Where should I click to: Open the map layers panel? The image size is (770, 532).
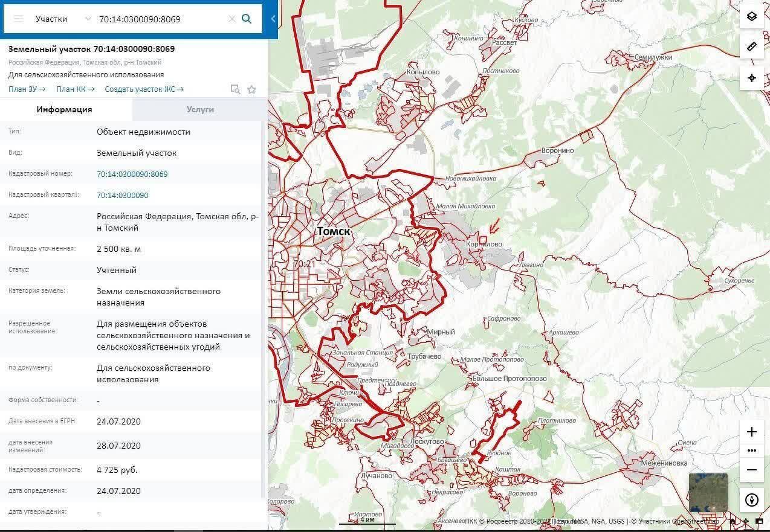(752, 16)
